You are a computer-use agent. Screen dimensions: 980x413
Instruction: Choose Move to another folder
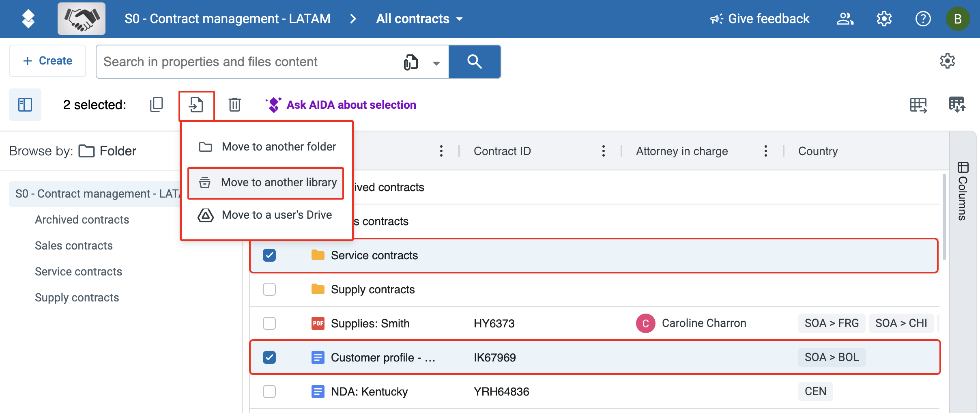pos(267,146)
